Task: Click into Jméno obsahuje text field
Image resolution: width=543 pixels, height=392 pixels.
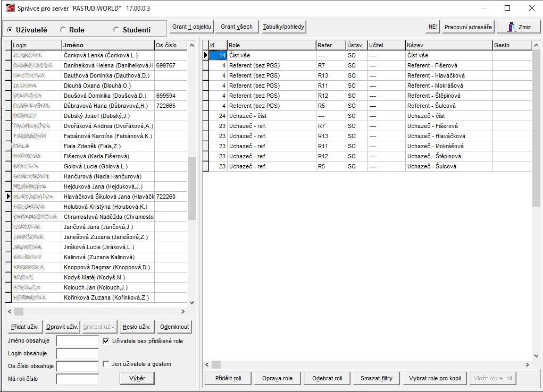Action: pos(77,341)
